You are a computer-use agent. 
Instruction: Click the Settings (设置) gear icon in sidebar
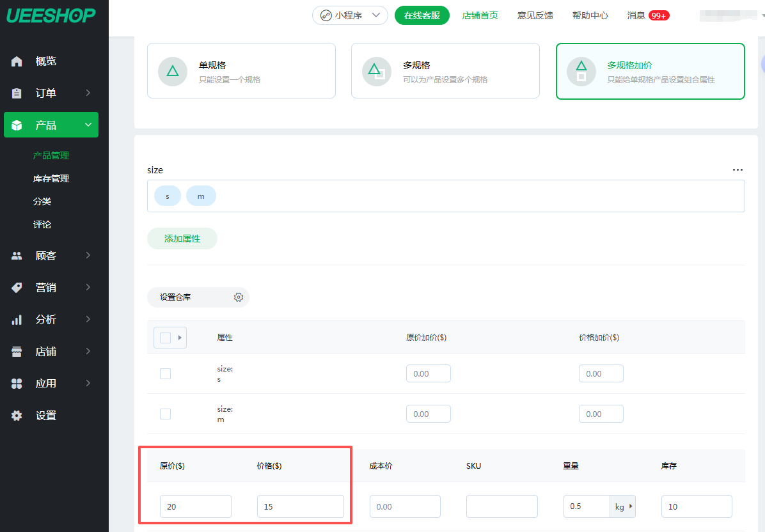(17, 416)
